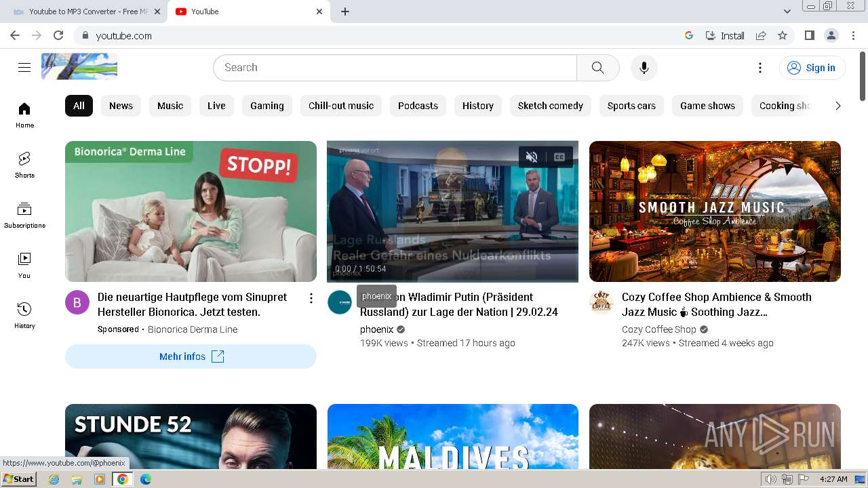
Task: Open Bionorica Derma Line ad thumbnail
Action: [191, 211]
